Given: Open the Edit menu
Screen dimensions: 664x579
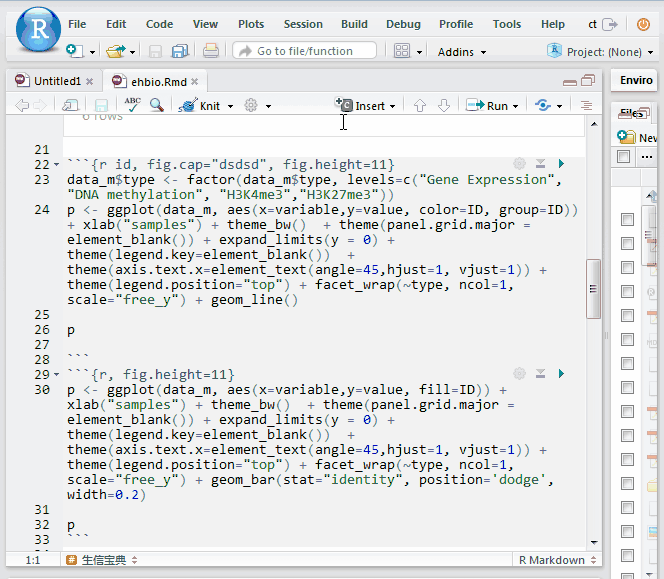Looking at the screenshot, I should (x=116, y=24).
